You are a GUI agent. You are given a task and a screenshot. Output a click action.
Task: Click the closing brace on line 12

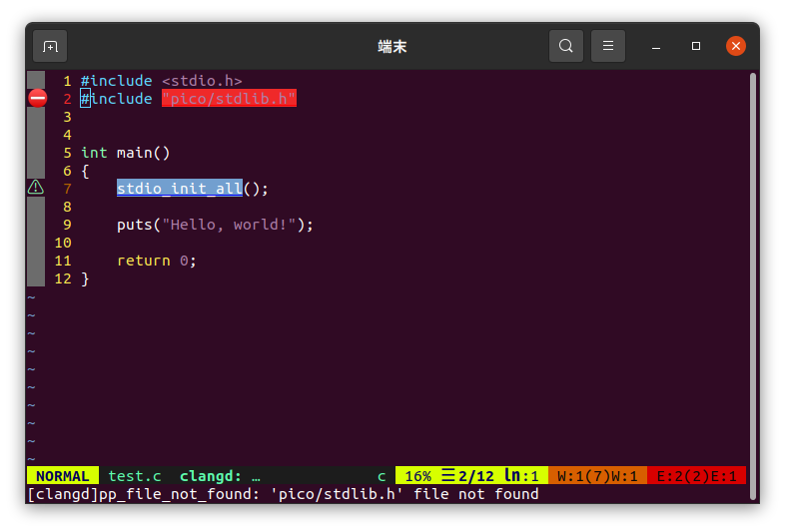(x=85, y=278)
